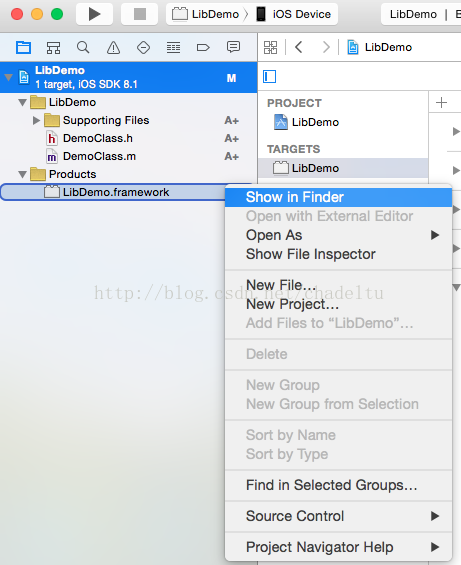The image size is (461, 565).
Task: Choose Show in Finder
Action: tap(338, 197)
